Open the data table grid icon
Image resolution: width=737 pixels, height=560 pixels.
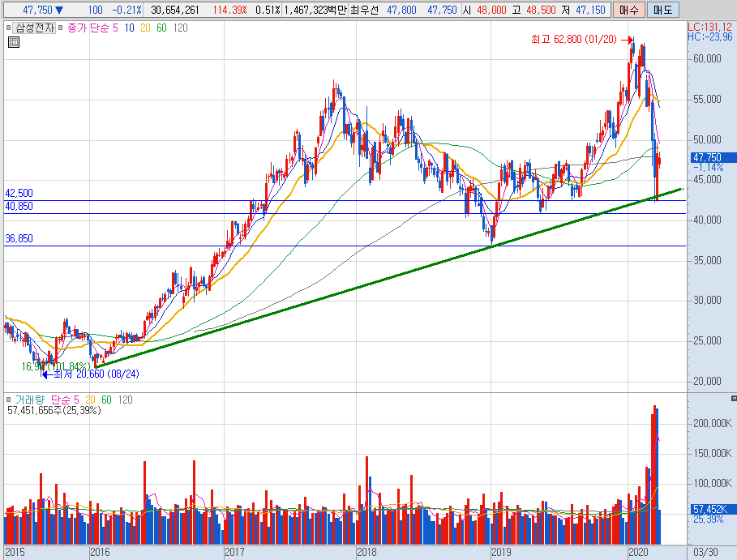point(14,42)
